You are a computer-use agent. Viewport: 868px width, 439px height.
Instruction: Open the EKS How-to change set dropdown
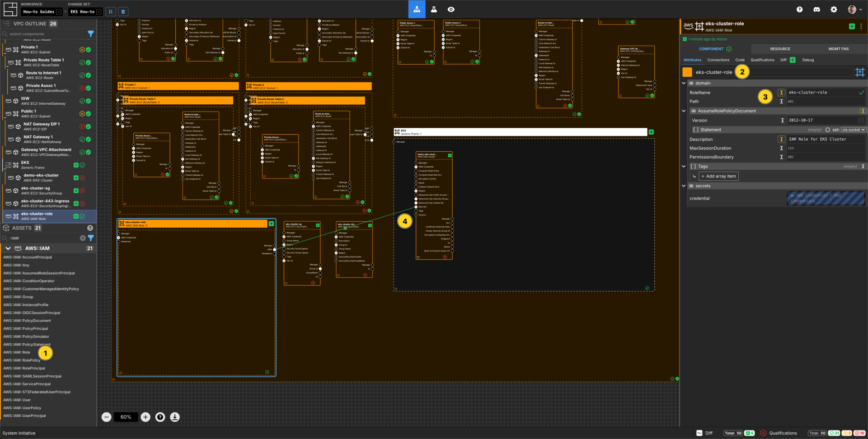85,12
